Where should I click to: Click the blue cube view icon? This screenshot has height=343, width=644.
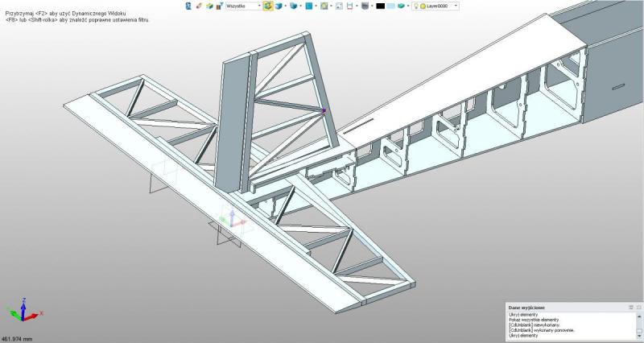279,6
